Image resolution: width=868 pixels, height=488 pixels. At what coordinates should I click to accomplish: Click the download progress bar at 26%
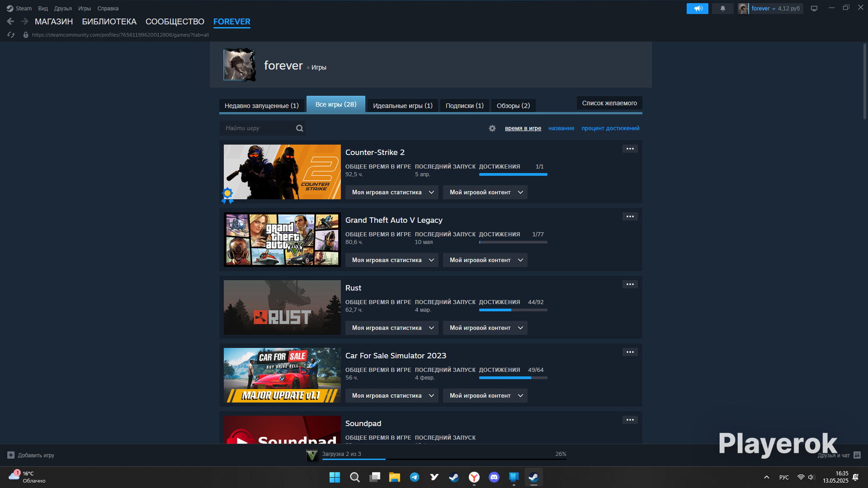tap(444, 459)
